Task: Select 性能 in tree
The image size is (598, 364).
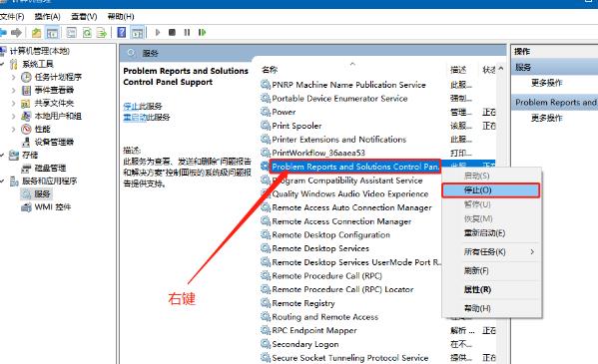Action: click(x=42, y=129)
